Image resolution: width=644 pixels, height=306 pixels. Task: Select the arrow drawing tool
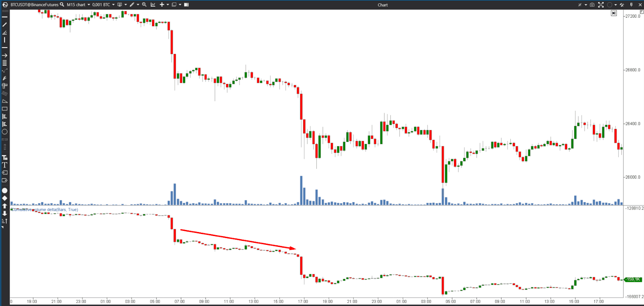coord(5,55)
